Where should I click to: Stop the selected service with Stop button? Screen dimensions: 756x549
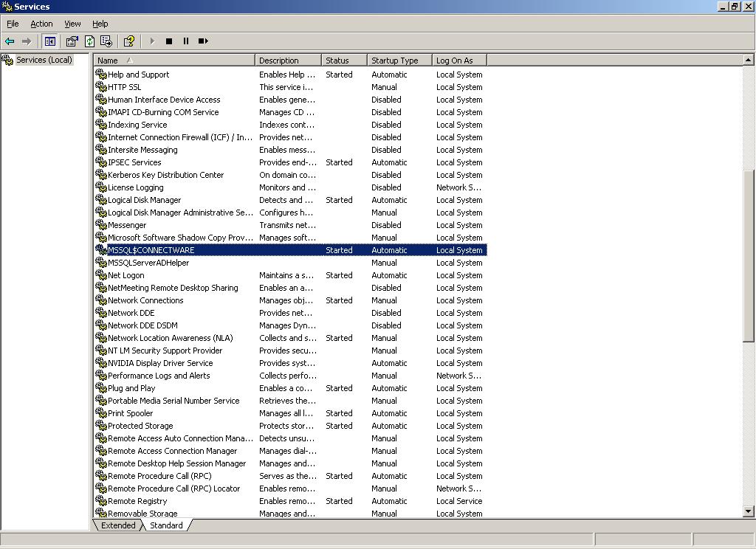(x=169, y=41)
